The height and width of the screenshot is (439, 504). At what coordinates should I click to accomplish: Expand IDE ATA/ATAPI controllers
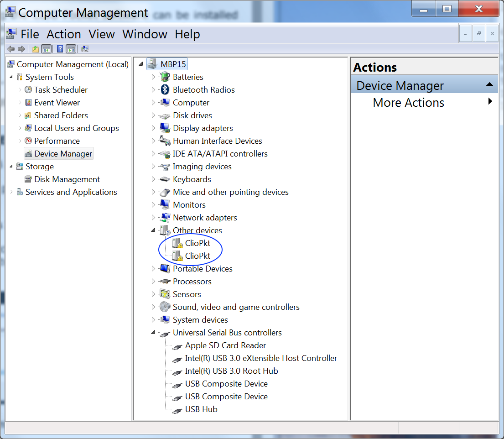153,154
